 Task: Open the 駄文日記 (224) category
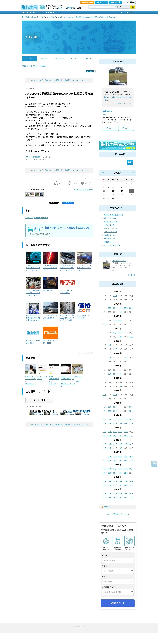[111, 218]
